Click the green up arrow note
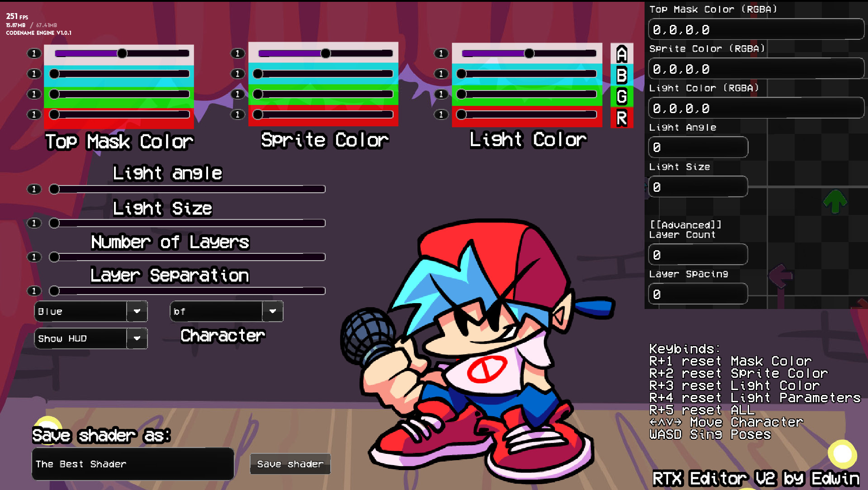Image resolution: width=868 pixels, height=490 pixels. [835, 201]
